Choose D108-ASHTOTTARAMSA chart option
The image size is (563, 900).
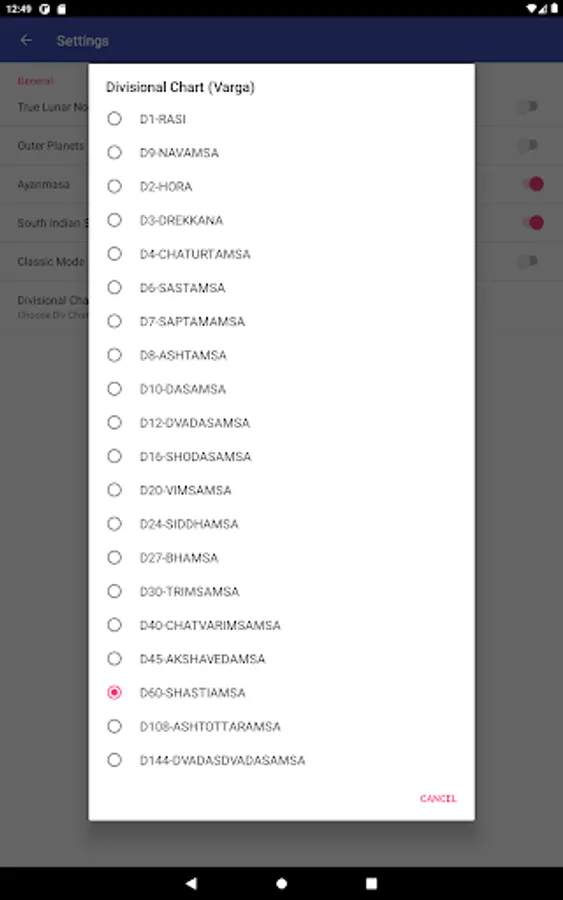point(281,727)
